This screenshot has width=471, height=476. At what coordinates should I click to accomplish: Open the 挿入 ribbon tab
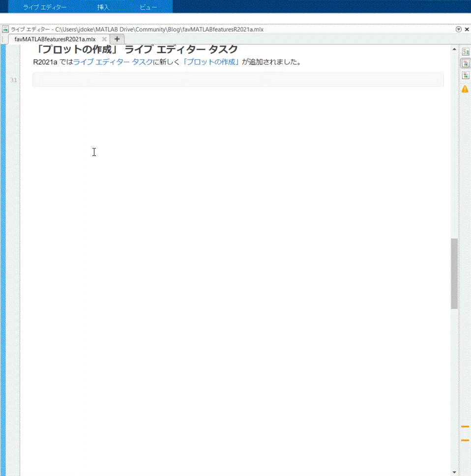point(103,7)
